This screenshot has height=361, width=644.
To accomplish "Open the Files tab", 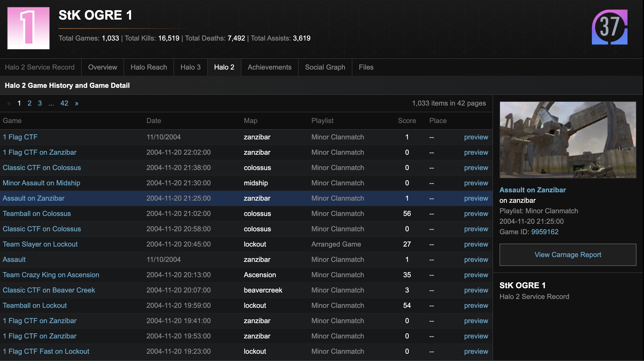I will (x=366, y=67).
